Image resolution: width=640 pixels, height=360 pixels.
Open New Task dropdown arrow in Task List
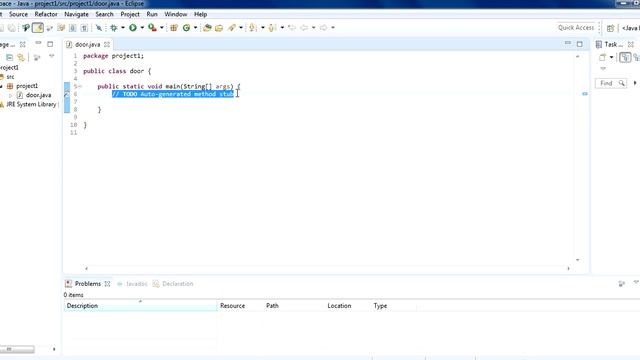click(x=611, y=58)
